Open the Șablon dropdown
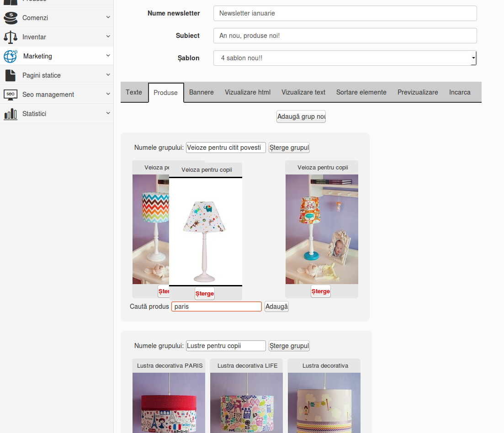 [345, 58]
